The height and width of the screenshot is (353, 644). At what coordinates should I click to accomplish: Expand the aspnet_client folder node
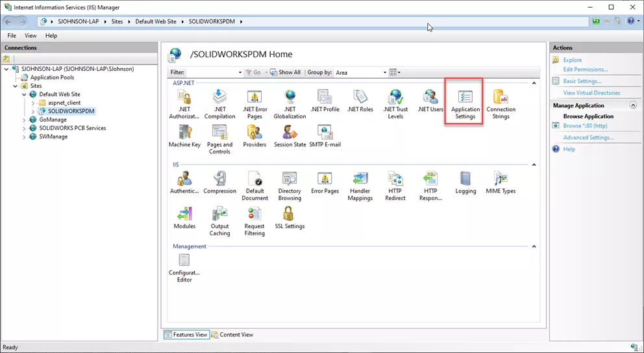click(x=33, y=103)
